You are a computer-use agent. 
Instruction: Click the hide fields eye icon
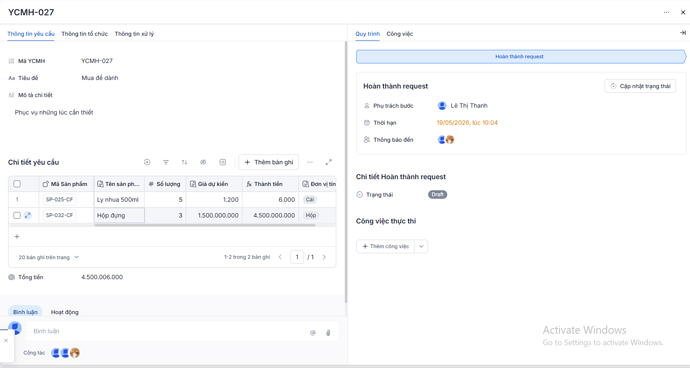point(203,162)
